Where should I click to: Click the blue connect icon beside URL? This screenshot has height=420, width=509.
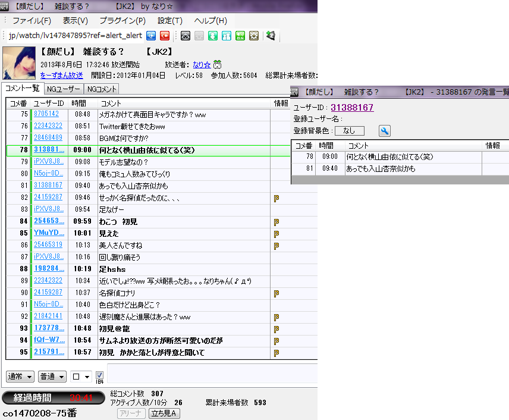click(152, 36)
